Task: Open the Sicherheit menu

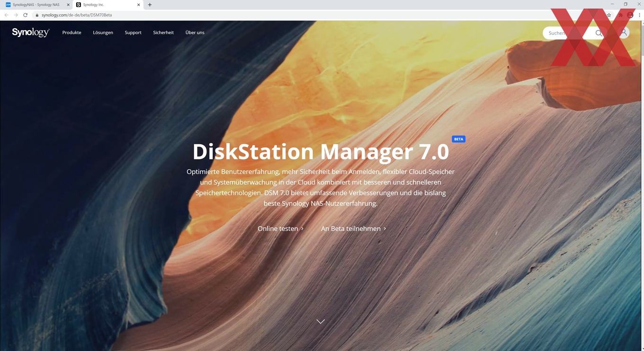Action: coord(163,33)
